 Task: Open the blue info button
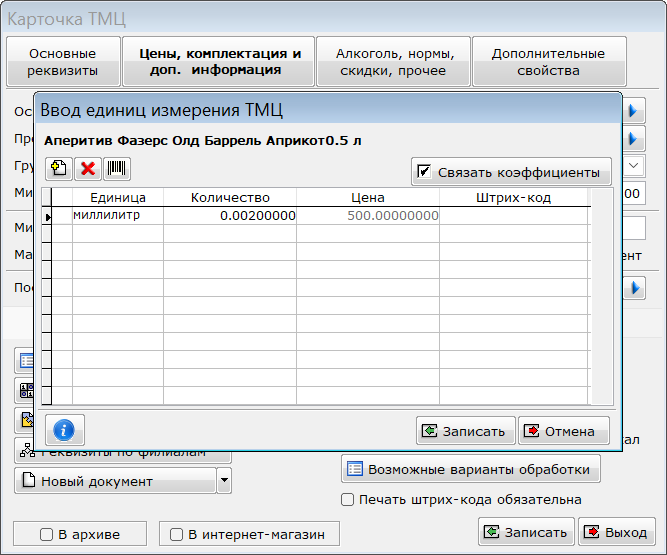click(x=64, y=430)
